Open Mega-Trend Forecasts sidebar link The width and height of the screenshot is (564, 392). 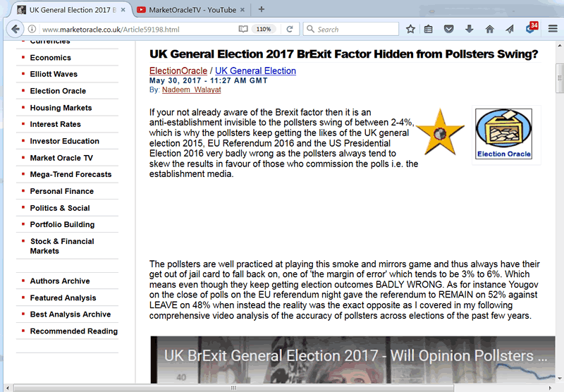(x=70, y=174)
